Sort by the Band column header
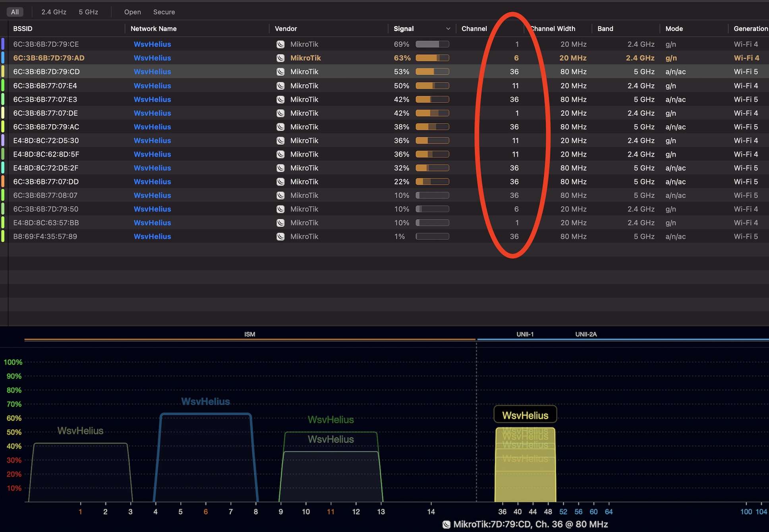The image size is (769, 532). click(605, 29)
